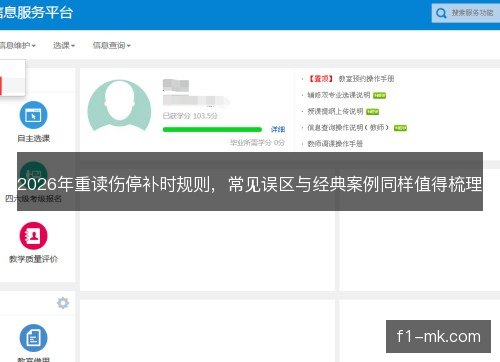Click the 已获学分 103.5分 text
This screenshot has width=500, height=362.
point(190,116)
